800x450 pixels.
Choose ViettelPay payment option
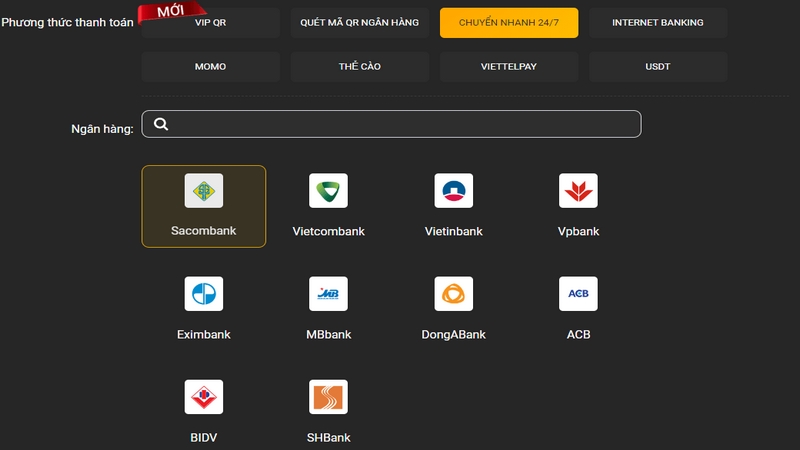pyautogui.click(x=509, y=67)
